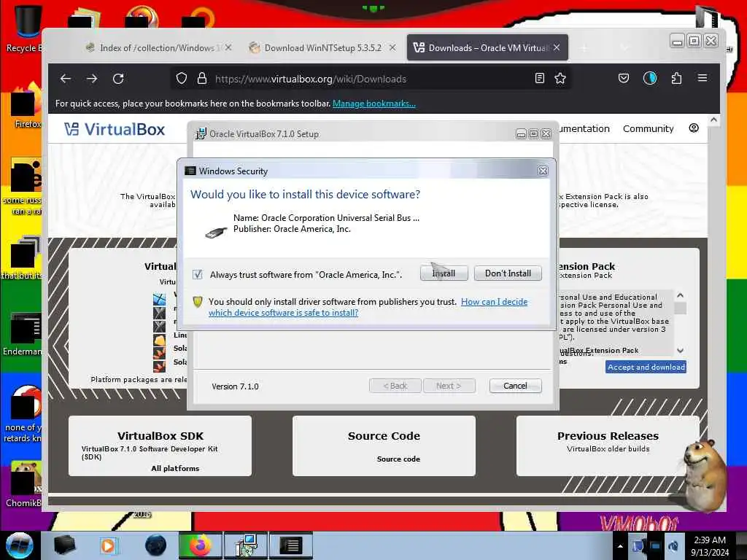The height and width of the screenshot is (560, 747).
Task: Open the media player taskbar icon
Action: (x=109, y=545)
